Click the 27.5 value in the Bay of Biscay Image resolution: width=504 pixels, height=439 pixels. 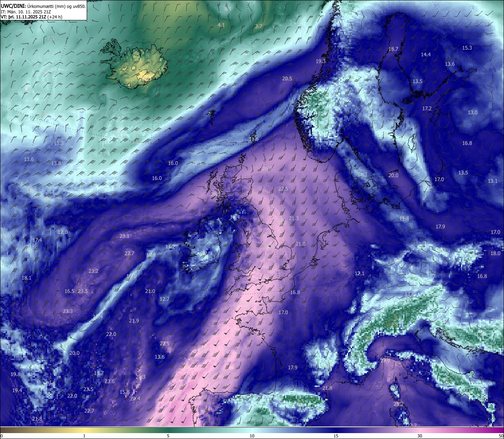[165, 344]
